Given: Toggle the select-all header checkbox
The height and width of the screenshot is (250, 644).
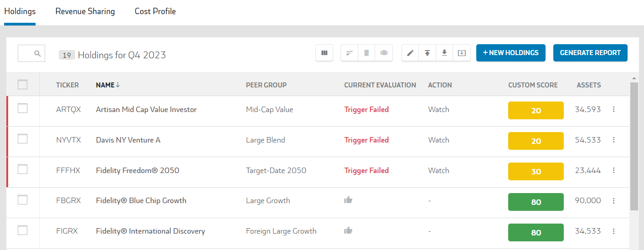Looking at the screenshot, I should click(22, 84).
